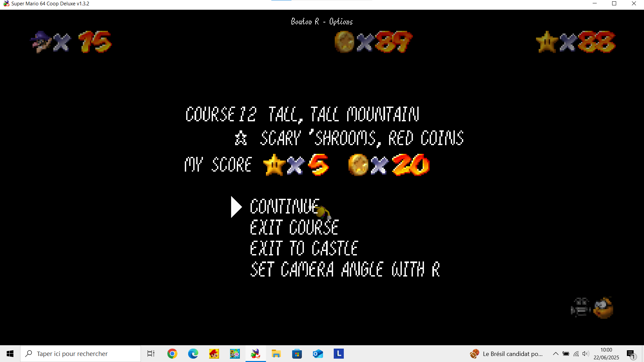The image size is (644, 362).
Task: Select SET CAMERA ANGLE WITH R
Action: coord(345,269)
